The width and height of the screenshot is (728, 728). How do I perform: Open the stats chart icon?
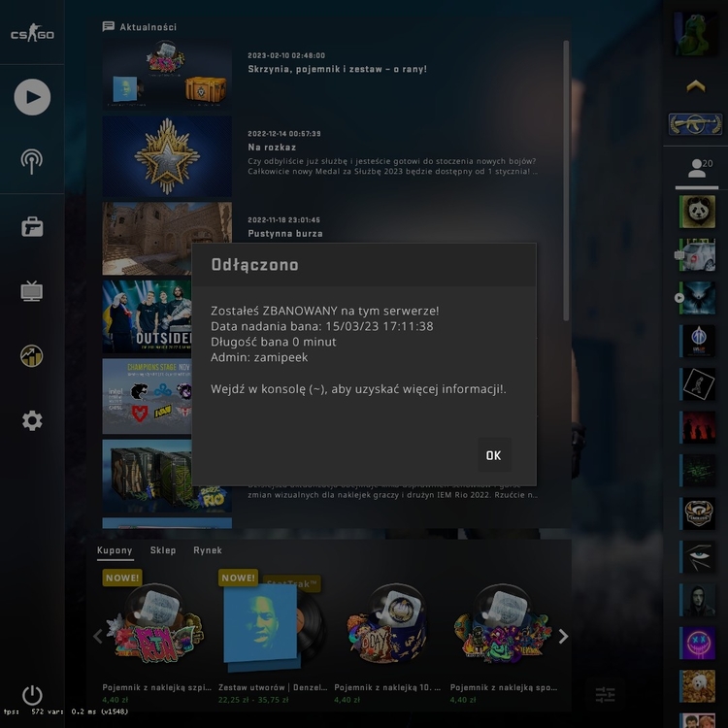point(32,356)
